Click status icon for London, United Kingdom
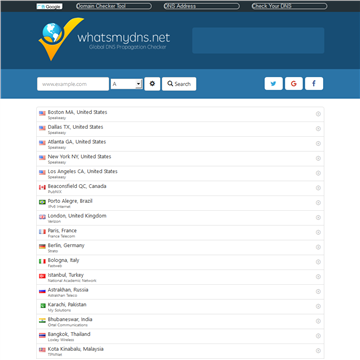This screenshot has height=360, width=360. 318,218
